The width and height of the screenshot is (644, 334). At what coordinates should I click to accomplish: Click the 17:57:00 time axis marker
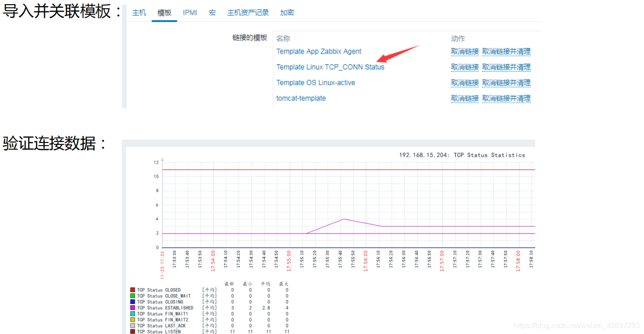[x=442, y=261]
